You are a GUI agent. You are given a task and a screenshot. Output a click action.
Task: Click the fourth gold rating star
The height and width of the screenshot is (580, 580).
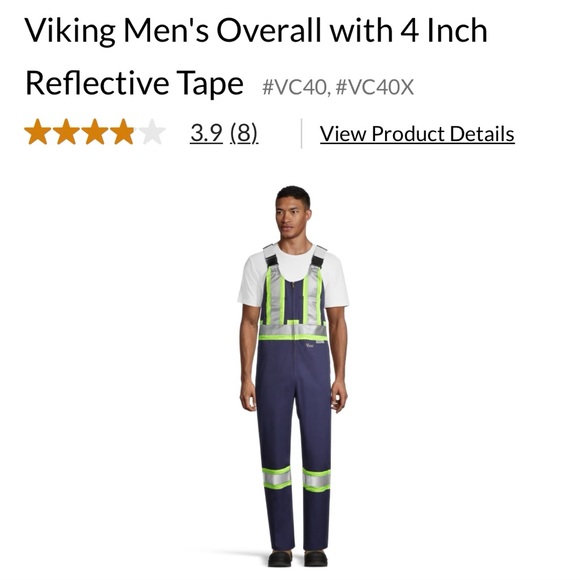[124, 131]
